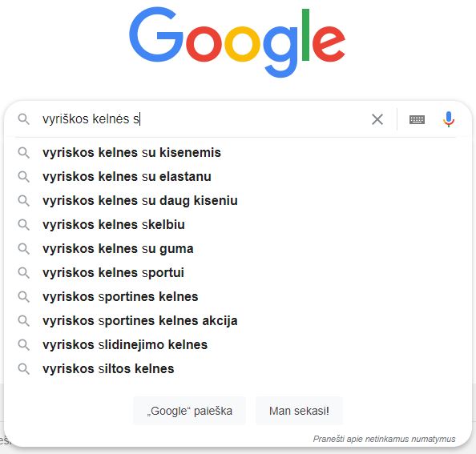
Task: Click magnifier icon beside 'skelbiu' suggestion
Action: point(24,225)
